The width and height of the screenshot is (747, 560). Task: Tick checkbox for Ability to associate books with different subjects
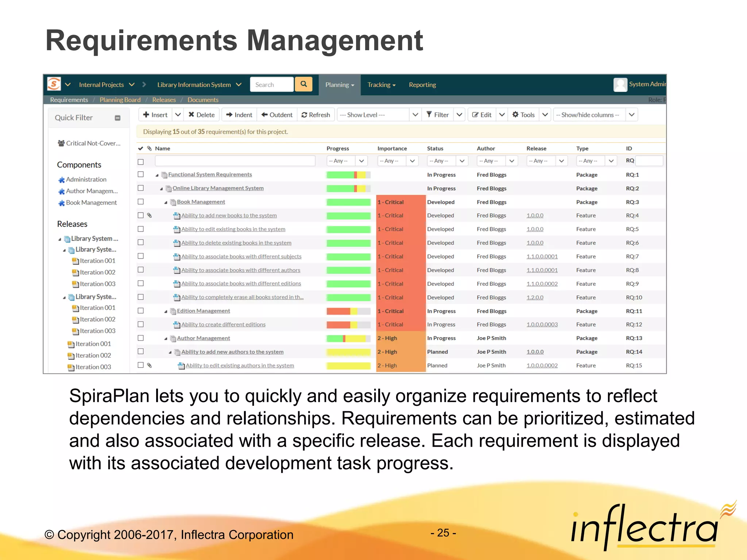140,256
